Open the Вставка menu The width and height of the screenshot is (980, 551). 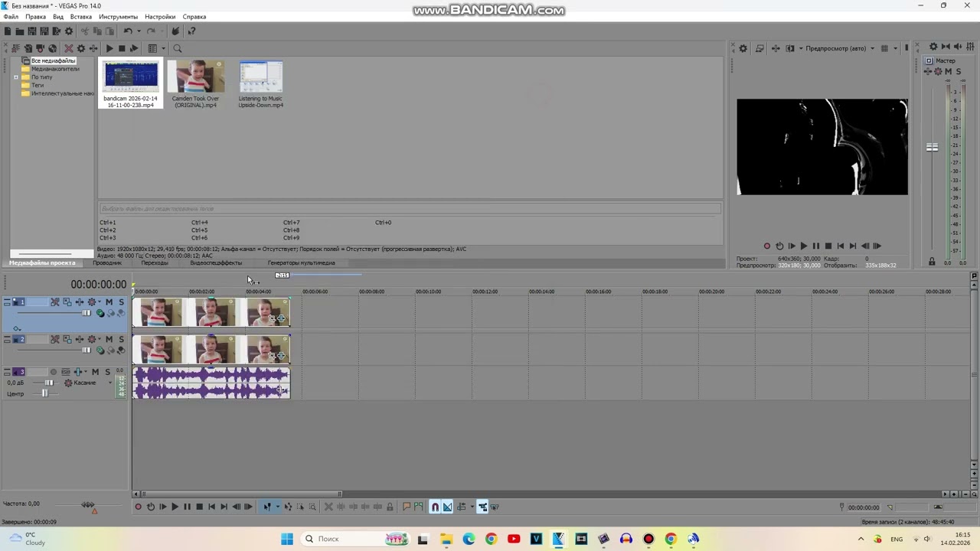[x=80, y=16]
